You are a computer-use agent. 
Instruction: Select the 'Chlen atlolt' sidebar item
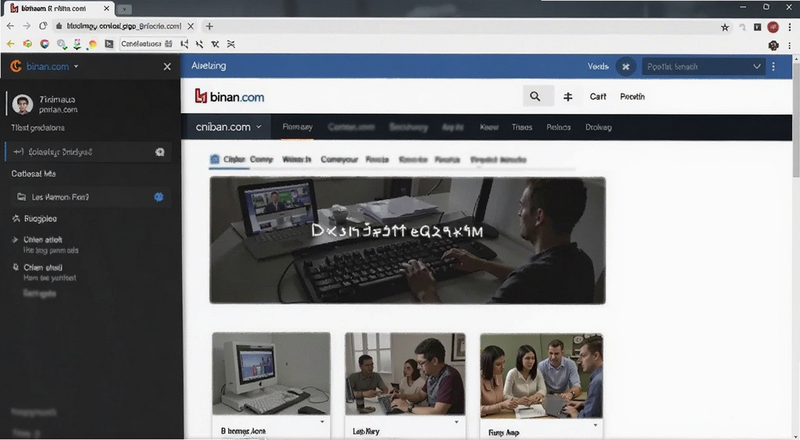[x=43, y=240]
